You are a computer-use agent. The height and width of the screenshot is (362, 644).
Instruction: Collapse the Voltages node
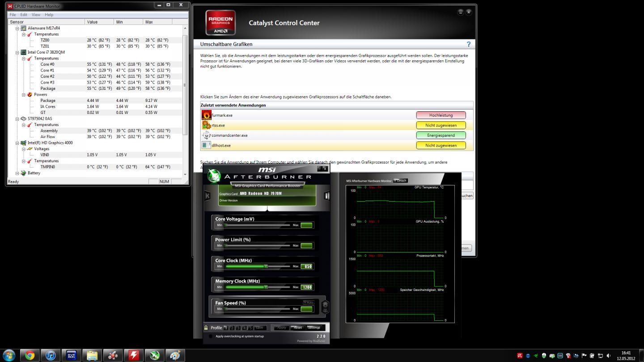point(24,149)
